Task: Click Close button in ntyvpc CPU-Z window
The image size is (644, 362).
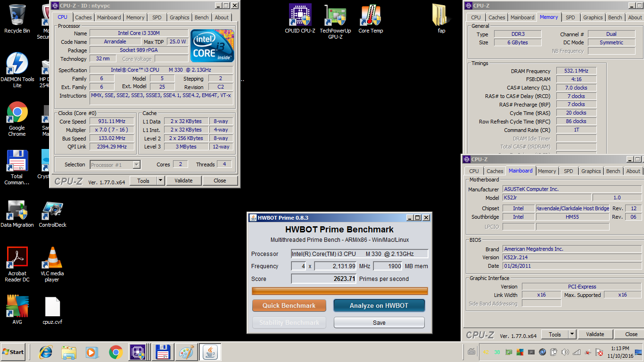Action: (220, 181)
